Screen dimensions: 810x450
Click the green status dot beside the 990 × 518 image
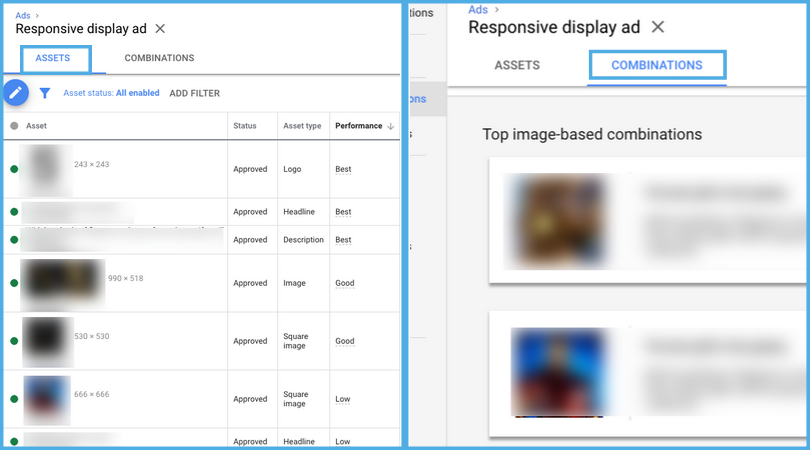(x=14, y=283)
